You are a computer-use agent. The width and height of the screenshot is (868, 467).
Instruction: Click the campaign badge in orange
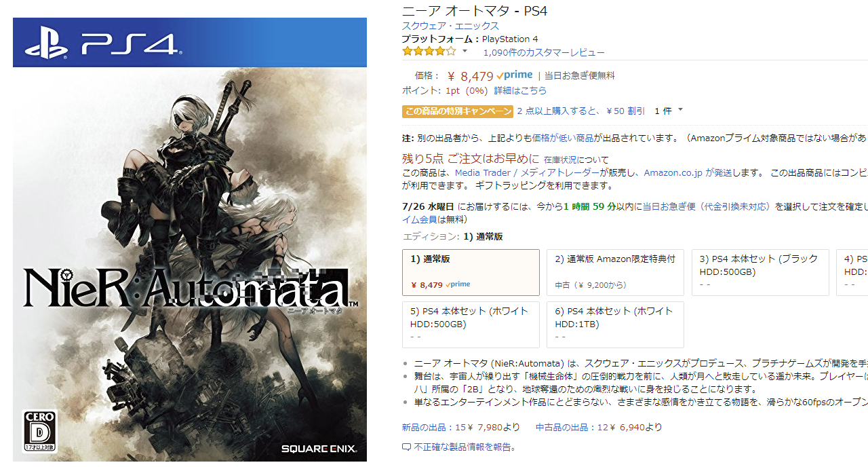[458, 111]
